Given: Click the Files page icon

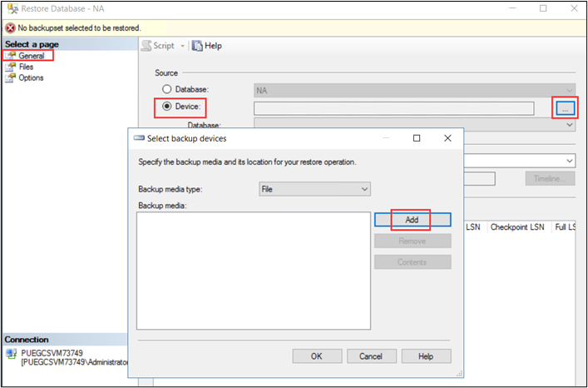Looking at the screenshot, I should [x=10, y=67].
